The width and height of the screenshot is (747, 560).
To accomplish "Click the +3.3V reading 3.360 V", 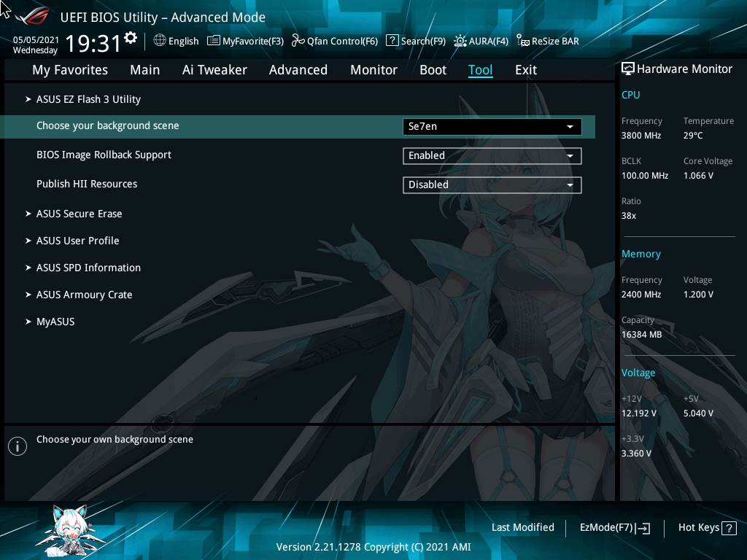I will tap(636, 454).
